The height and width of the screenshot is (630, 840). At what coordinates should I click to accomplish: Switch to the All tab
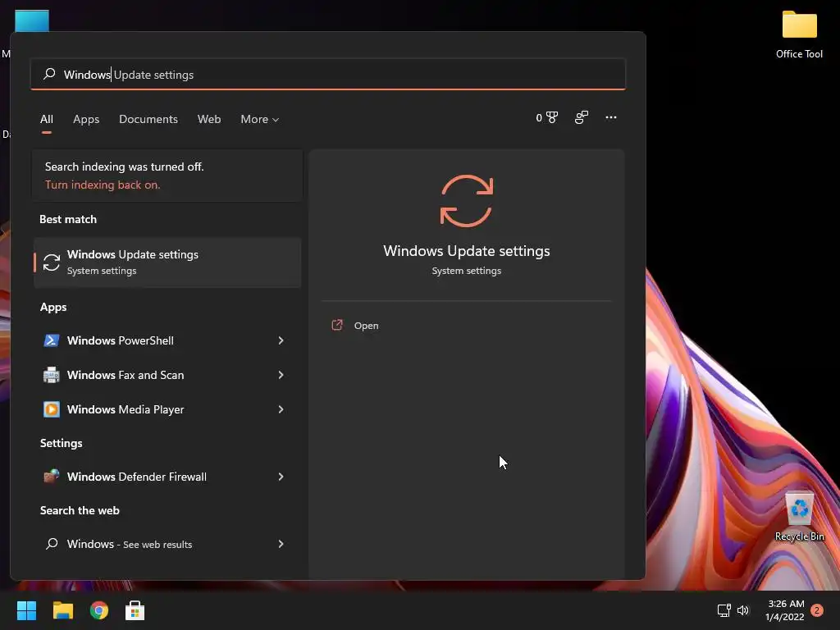47,119
